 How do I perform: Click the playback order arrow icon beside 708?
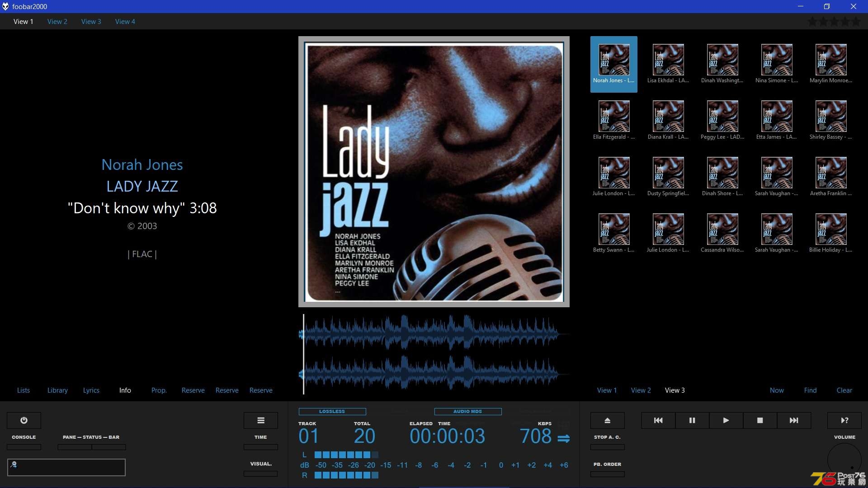click(x=564, y=438)
